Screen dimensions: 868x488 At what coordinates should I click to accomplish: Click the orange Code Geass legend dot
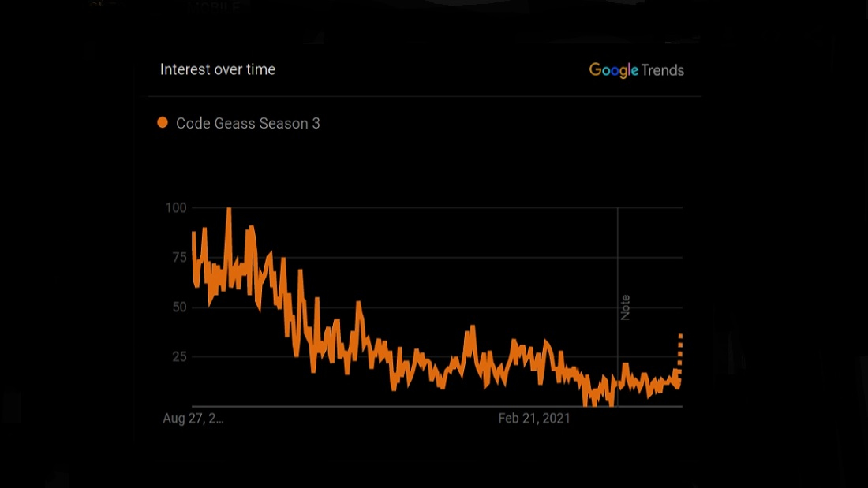pos(163,122)
